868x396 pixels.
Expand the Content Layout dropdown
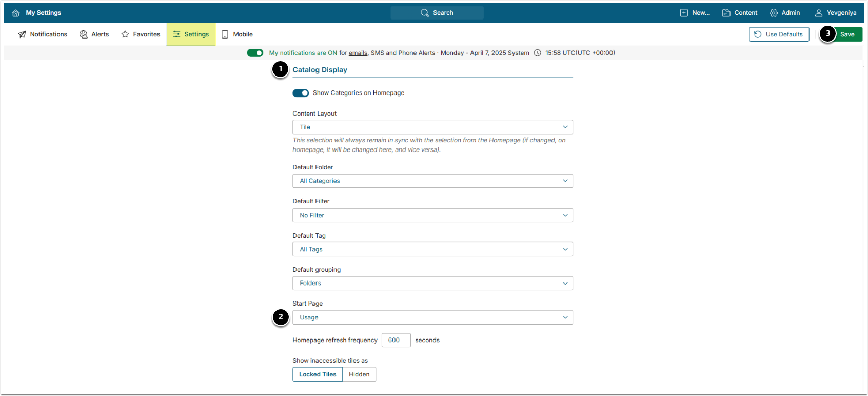(432, 127)
